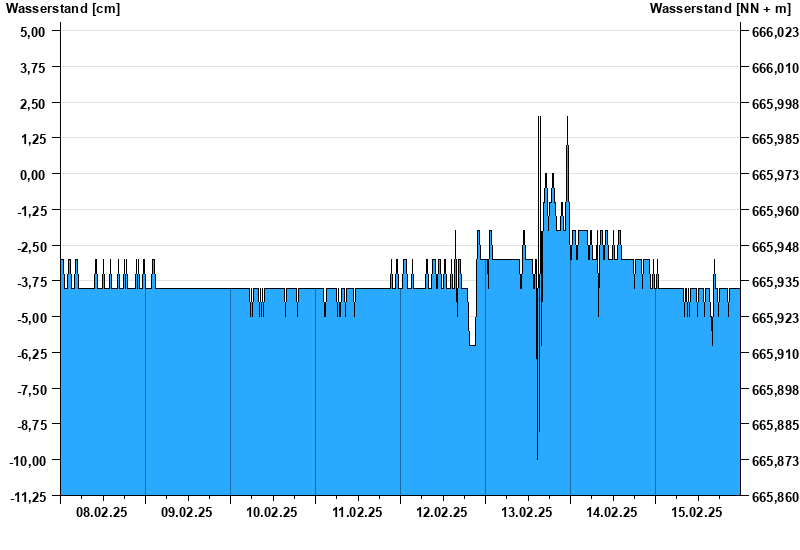Click the 665,935 label on right axis
The width and height of the screenshot is (800, 550).
pos(776,282)
